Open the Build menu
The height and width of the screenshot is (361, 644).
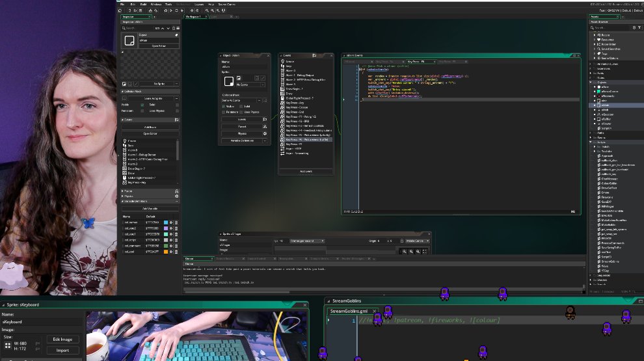143,4
